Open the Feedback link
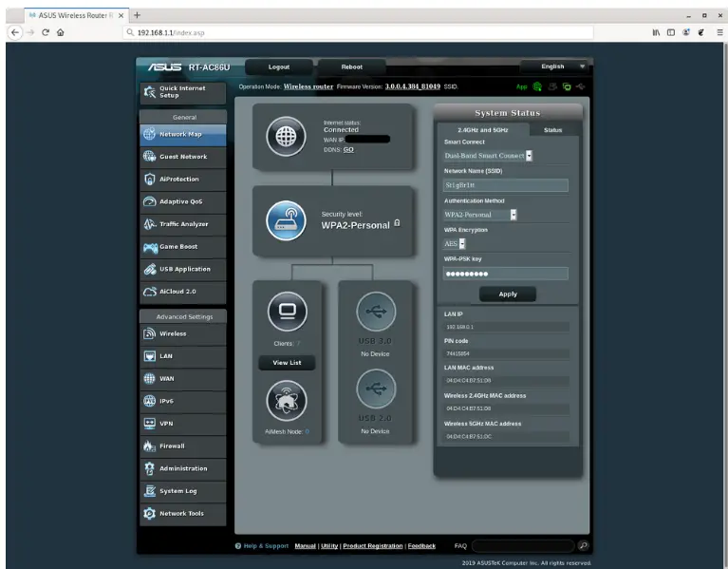 421,546
